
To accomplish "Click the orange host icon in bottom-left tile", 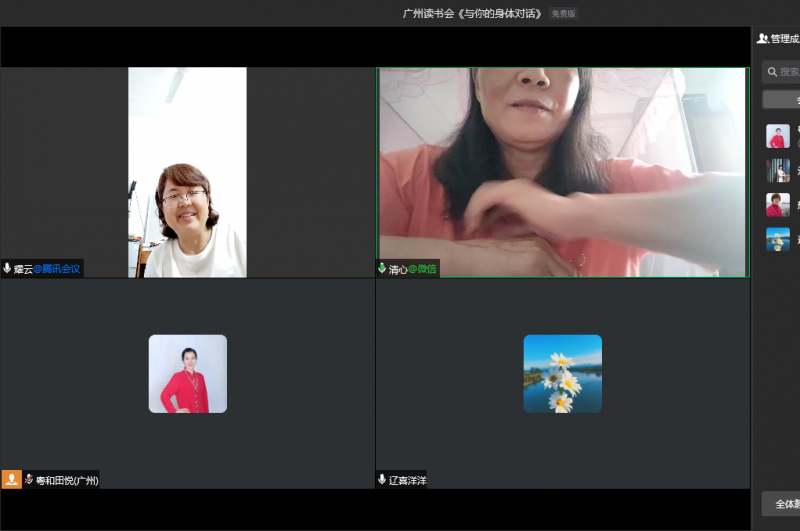I will coord(11,480).
